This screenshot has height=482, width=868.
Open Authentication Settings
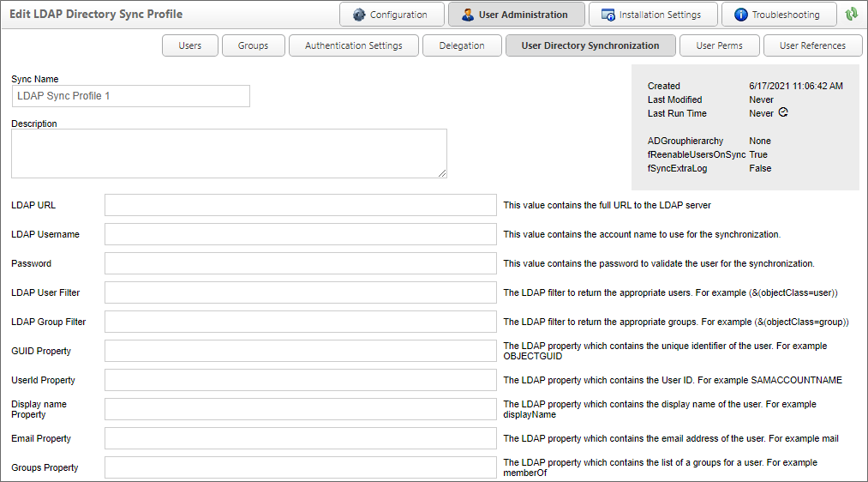coord(353,45)
